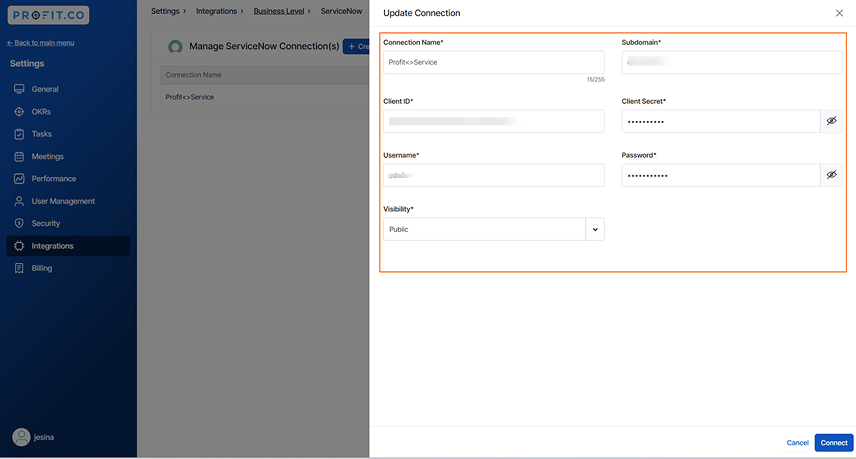Click Integrations breadcrumb
Viewport: 856px width, 459px height.
coord(216,11)
